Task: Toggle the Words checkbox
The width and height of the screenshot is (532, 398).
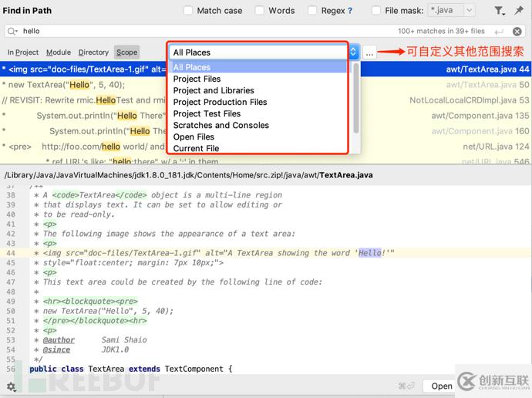Action: click(x=260, y=11)
